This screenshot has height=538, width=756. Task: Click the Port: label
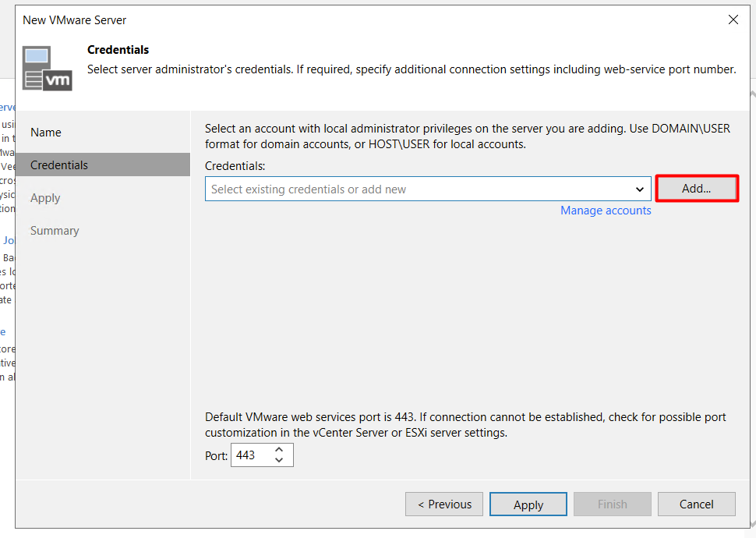coord(217,456)
